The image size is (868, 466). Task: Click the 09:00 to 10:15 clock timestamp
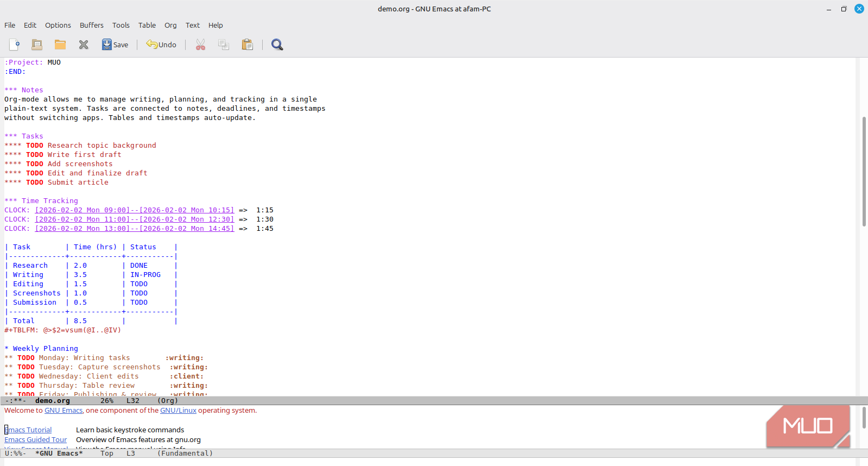tap(135, 210)
